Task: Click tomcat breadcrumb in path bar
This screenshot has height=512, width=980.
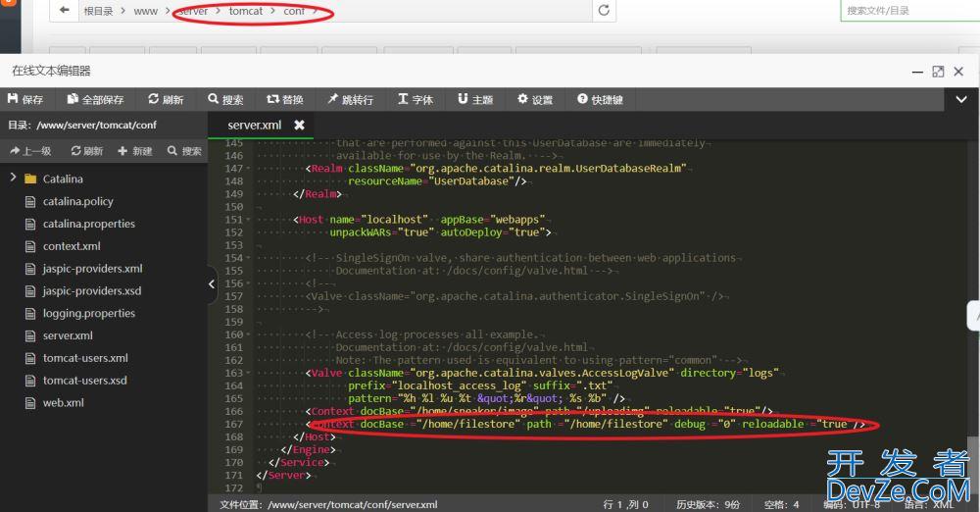Action: (x=246, y=11)
